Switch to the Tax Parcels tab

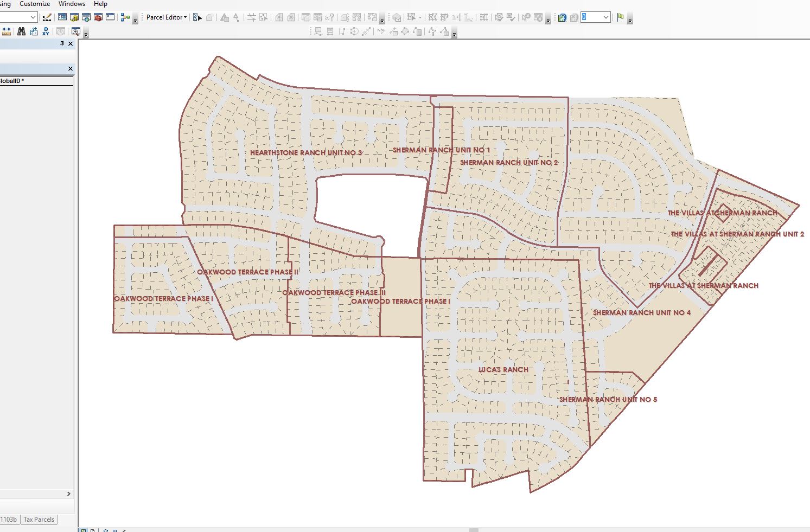pyautogui.click(x=39, y=520)
